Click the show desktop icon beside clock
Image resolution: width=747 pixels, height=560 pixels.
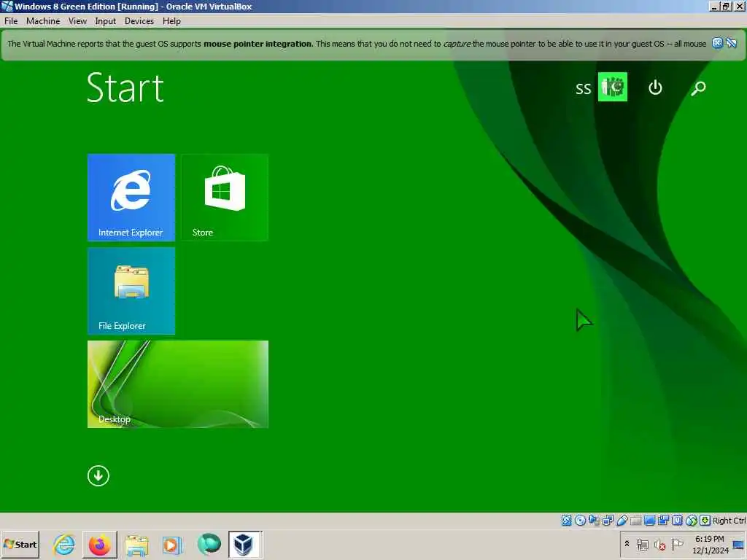coord(739,544)
